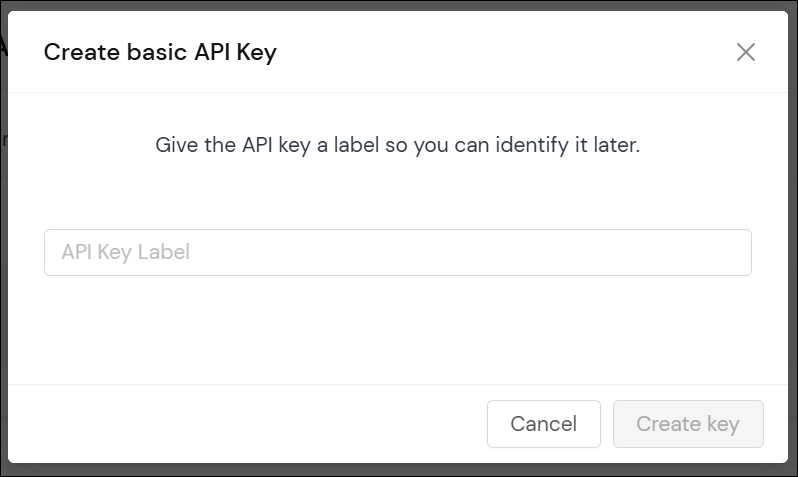Click the word 'identify' in the instructions
The image size is (798, 477).
(x=532, y=145)
